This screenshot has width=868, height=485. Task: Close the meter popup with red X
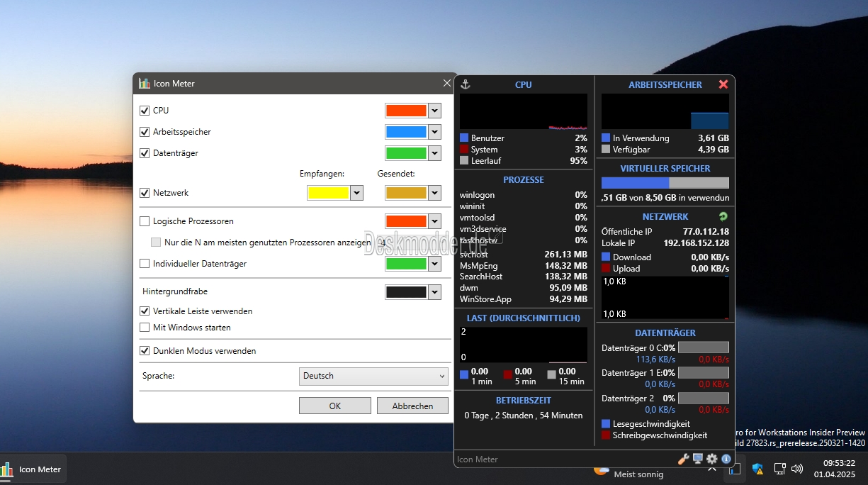(x=723, y=84)
